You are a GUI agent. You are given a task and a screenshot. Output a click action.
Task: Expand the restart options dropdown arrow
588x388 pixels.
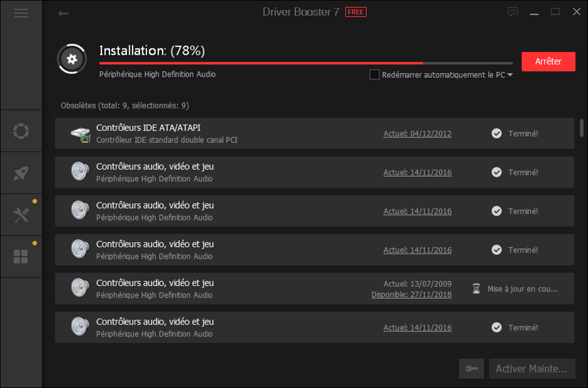(510, 75)
